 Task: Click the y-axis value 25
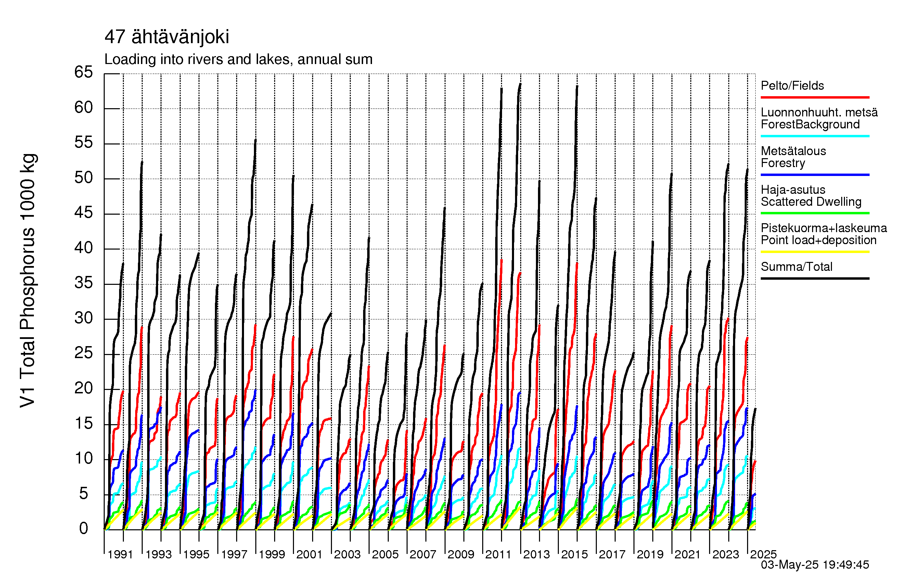pyautogui.click(x=84, y=353)
